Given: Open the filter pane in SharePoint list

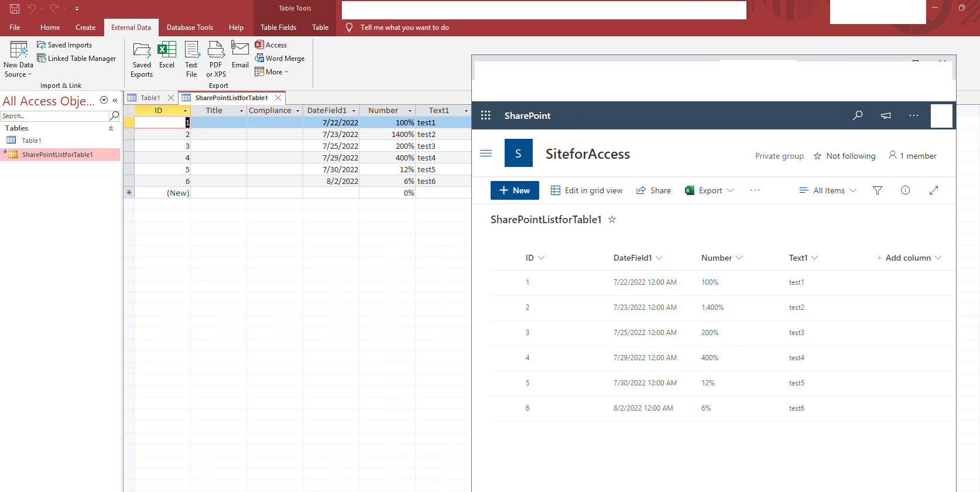Looking at the screenshot, I should [877, 190].
